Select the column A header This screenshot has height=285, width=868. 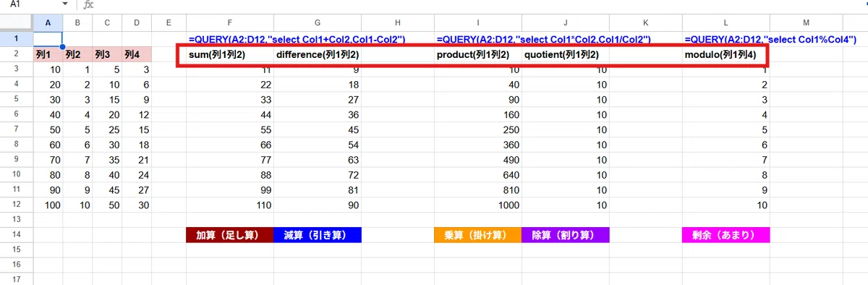click(48, 23)
